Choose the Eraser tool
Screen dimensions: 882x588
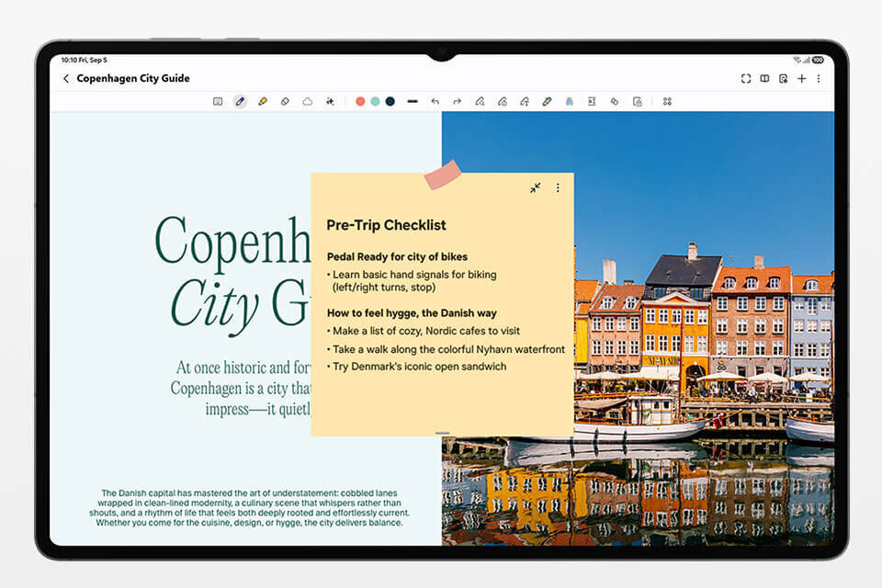(285, 101)
